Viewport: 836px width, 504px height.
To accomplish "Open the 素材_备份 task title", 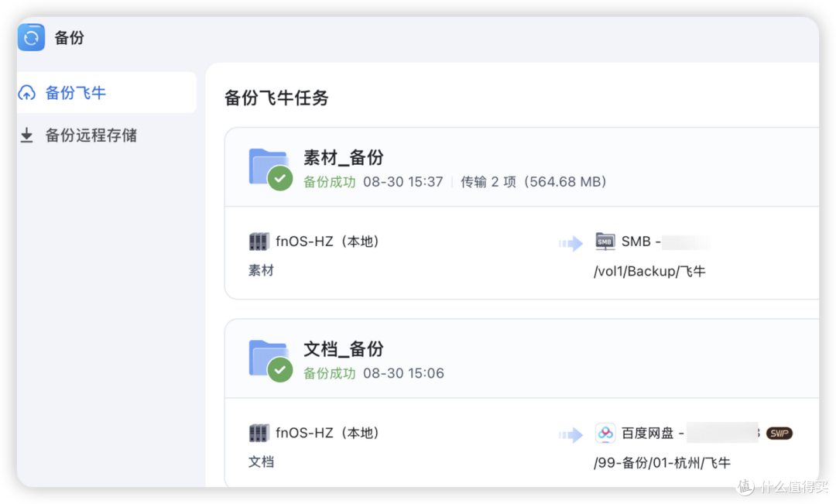I will pos(344,157).
